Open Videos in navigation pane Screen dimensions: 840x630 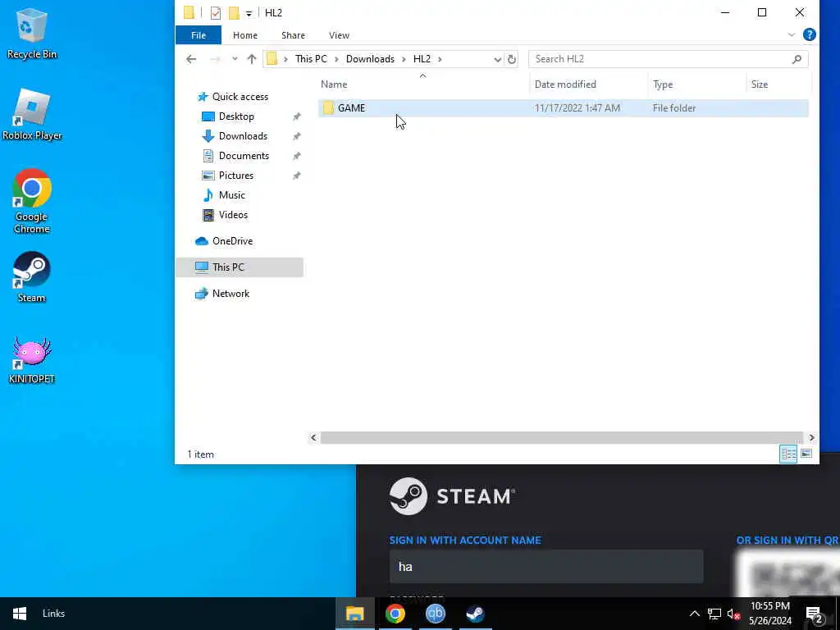pyautogui.click(x=233, y=215)
